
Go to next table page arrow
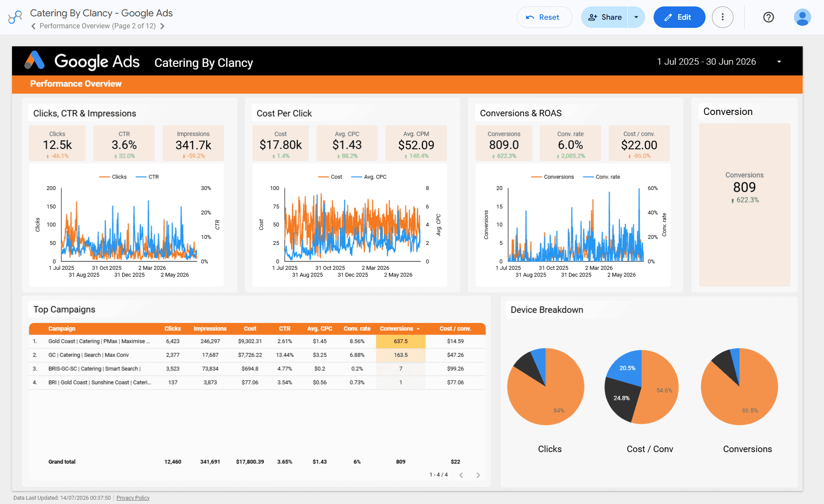tap(478, 475)
